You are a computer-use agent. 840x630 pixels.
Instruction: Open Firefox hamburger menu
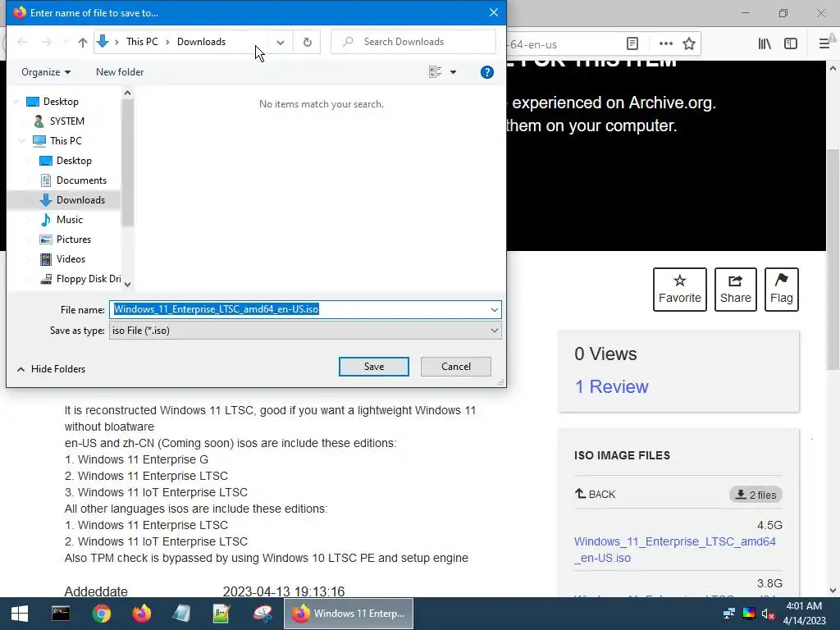pos(824,43)
